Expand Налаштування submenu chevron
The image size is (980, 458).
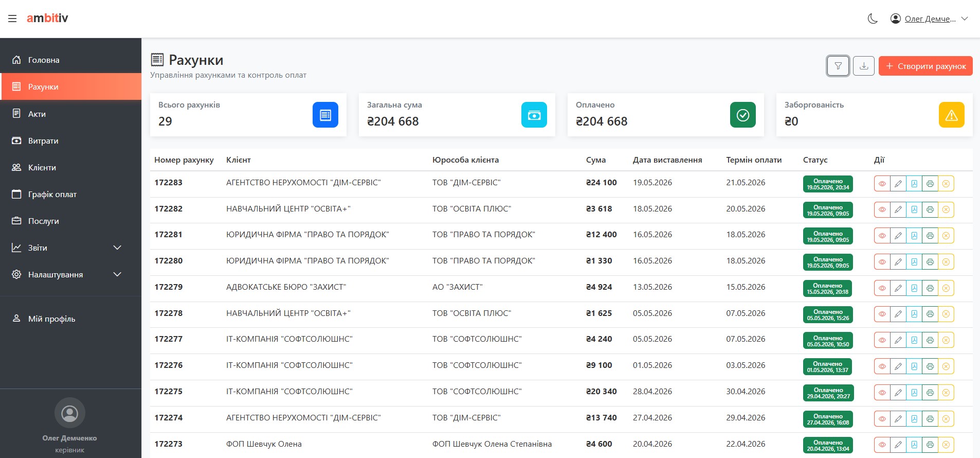coord(117,274)
